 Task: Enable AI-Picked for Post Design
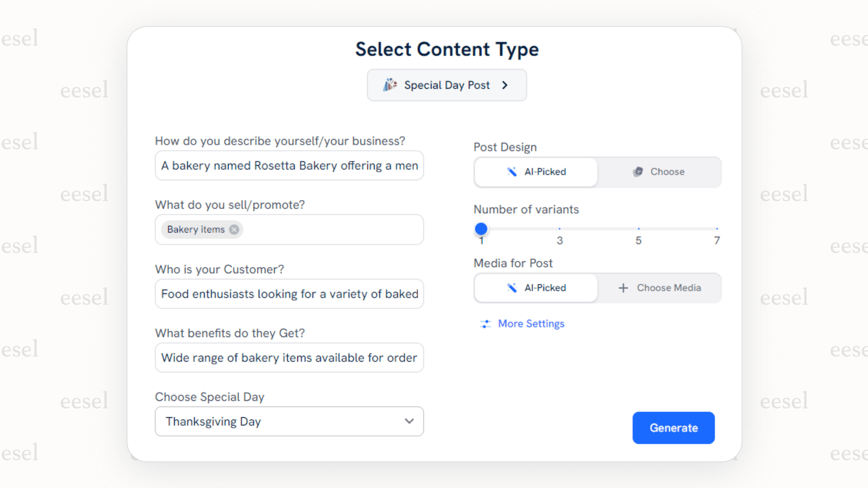coord(535,172)
